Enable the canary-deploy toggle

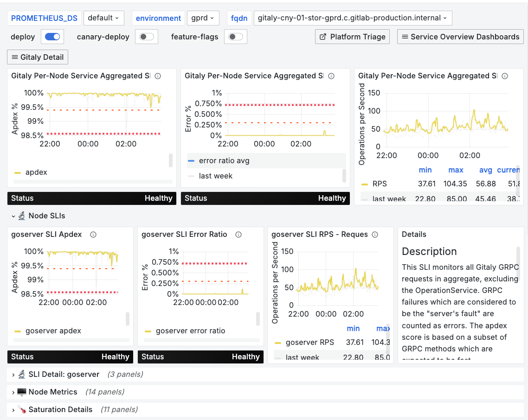[x=147, y=37]
